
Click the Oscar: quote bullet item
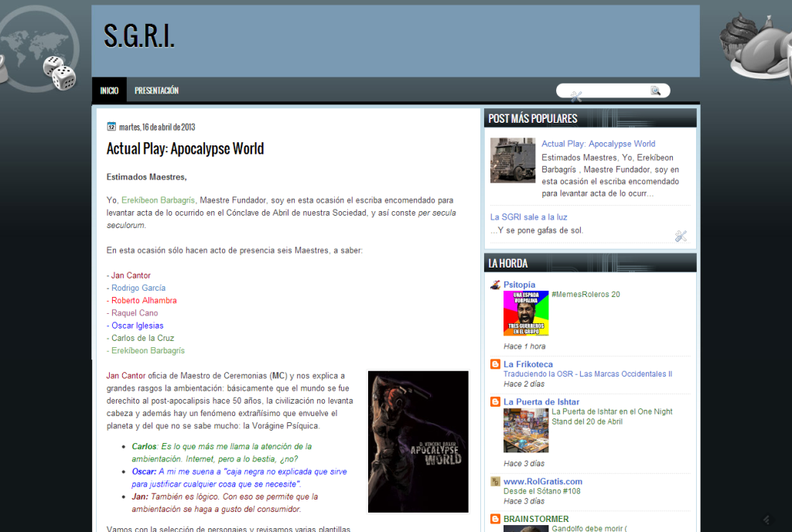pyautogui.click(x=240, y=478)
